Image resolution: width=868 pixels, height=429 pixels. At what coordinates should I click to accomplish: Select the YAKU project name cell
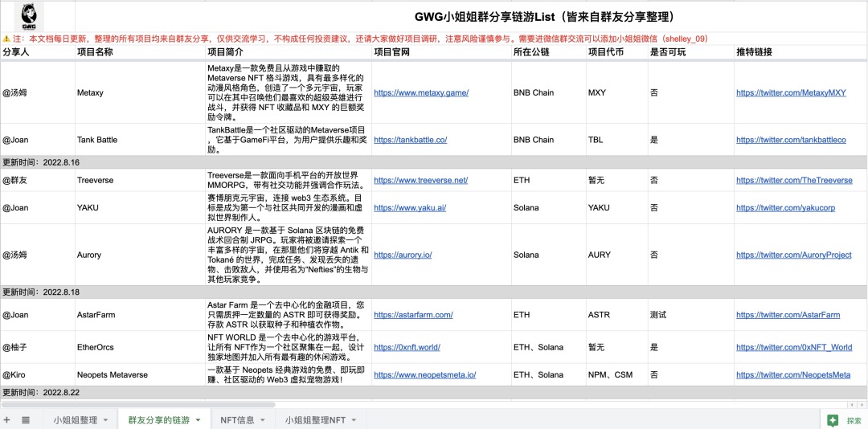(x=140, y=208)
